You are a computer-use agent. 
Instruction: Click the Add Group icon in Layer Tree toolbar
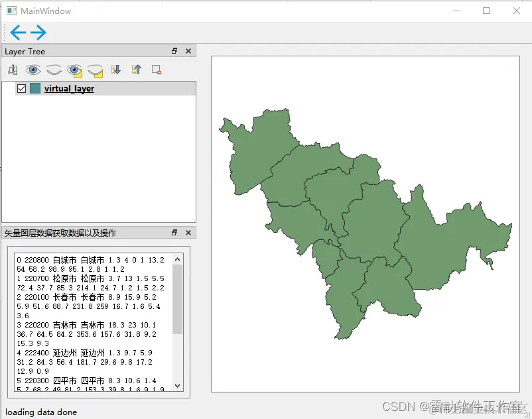coord(13,70)
